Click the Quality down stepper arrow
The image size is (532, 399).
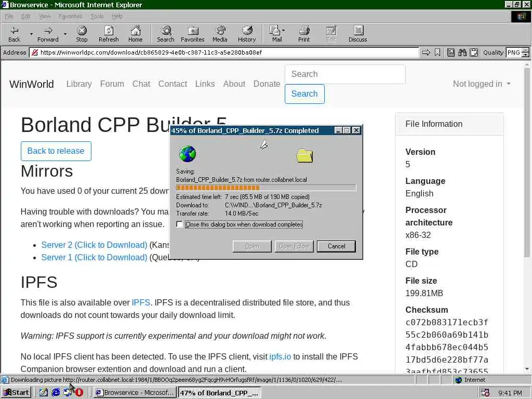click(x=526, y=55)
